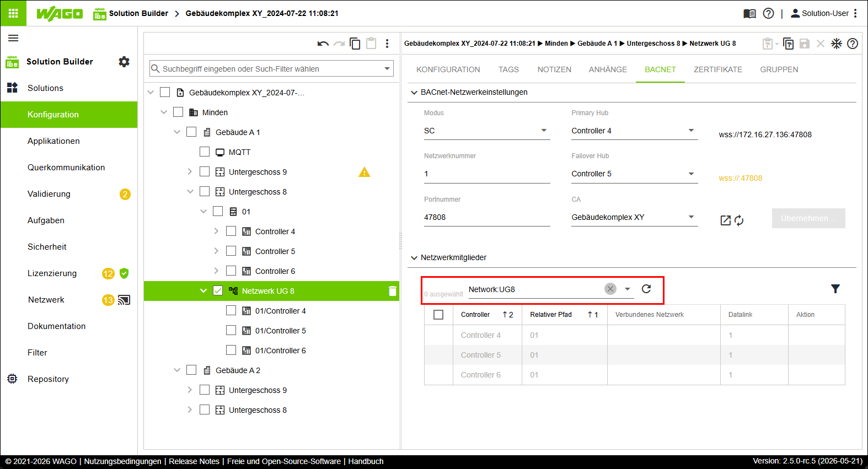Refresh the CA certificate icon

coord(739,220)
